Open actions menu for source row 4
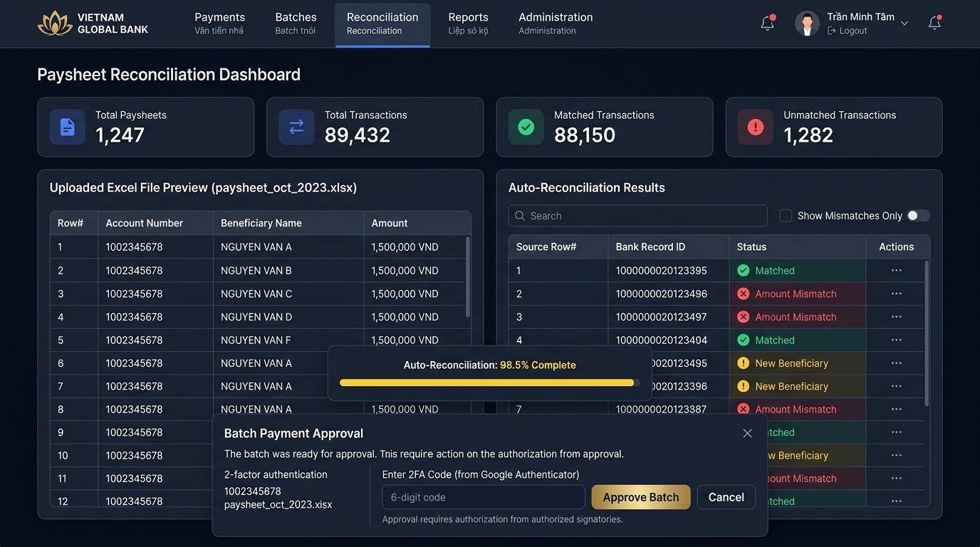Screen dimensions: 980x547 pos(896,340)
